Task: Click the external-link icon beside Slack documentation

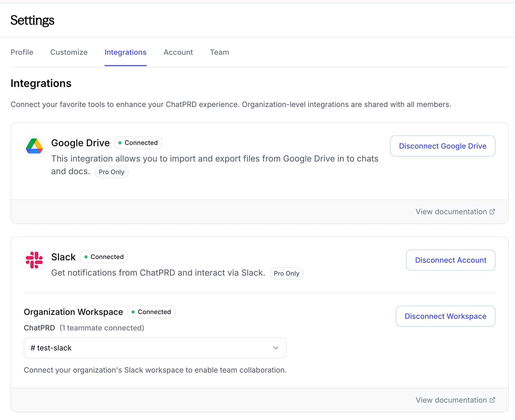Action: (x=492, y=400)
